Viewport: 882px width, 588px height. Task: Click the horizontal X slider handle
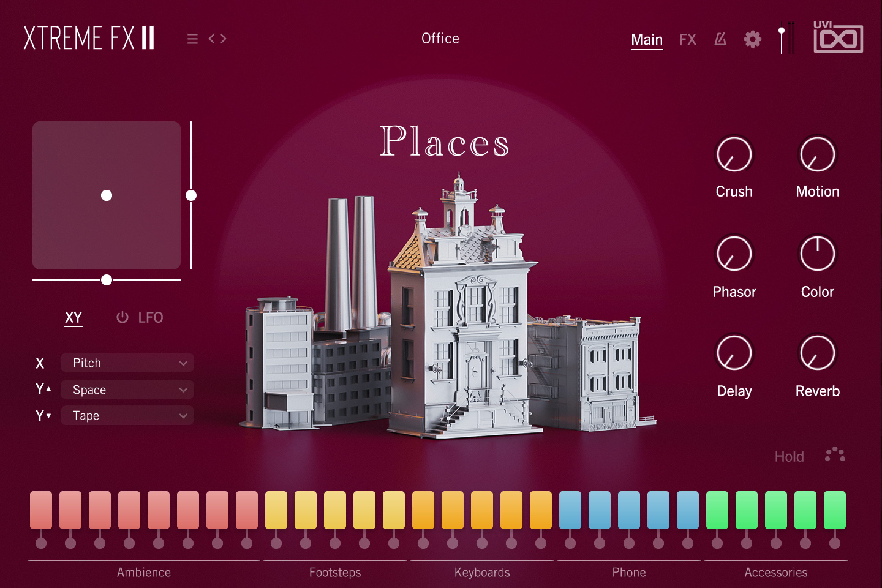point(107,280)
